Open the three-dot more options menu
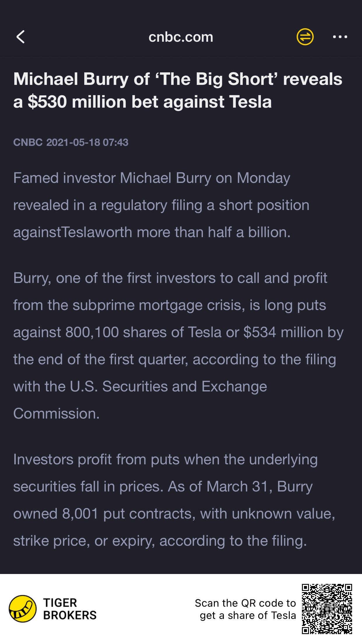Viewport: 362px width, 644px height. [340, 37]
